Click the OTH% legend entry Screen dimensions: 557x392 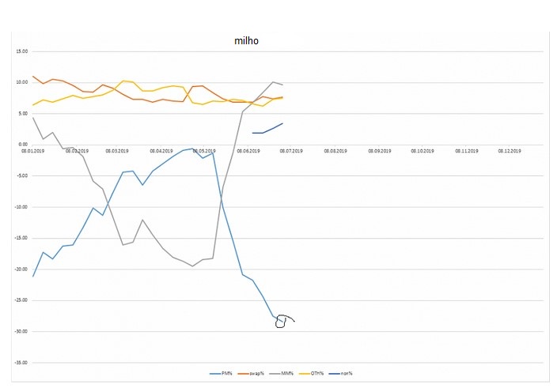click(317, 372)
